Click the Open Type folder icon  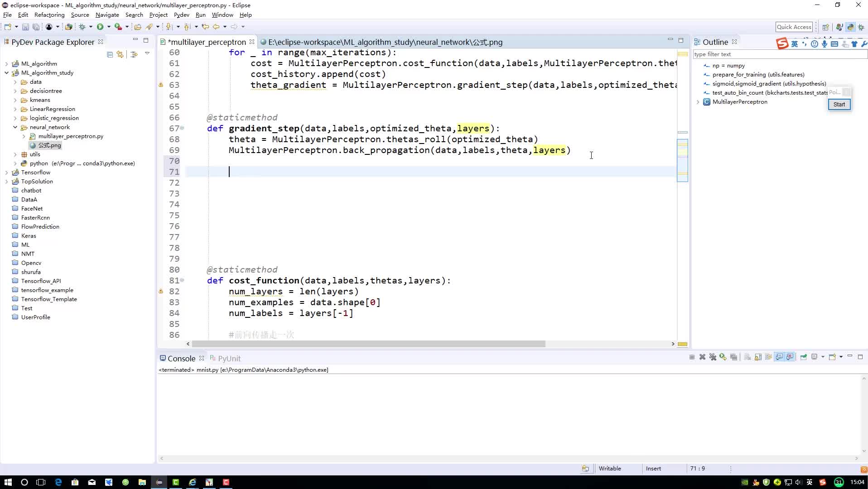click(138, 27)
